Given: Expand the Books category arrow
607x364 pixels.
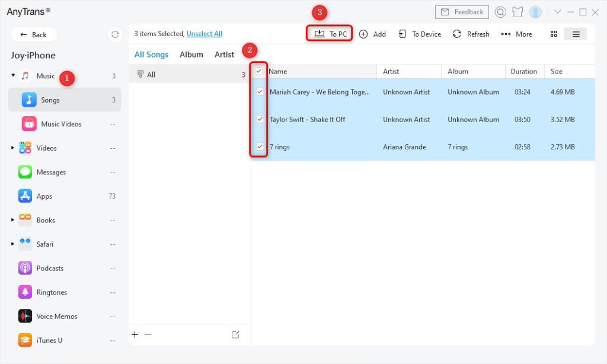Looking at the screenshot, I should point(13,220).
